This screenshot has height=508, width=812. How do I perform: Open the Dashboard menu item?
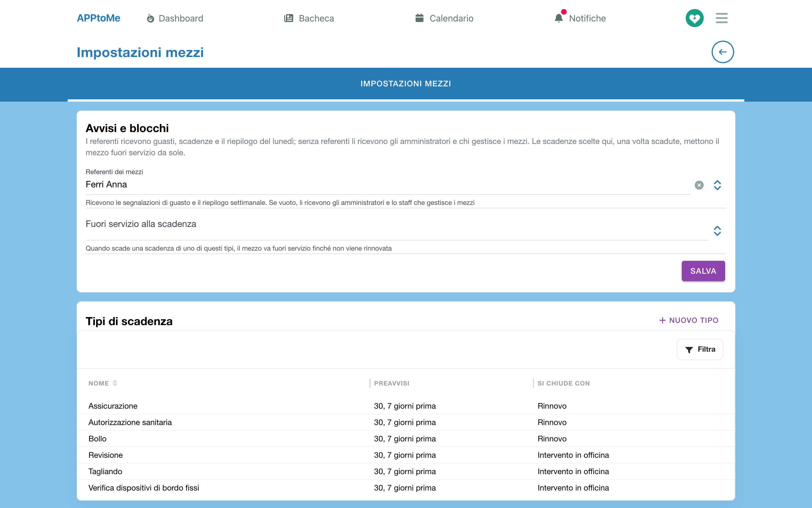175,18
